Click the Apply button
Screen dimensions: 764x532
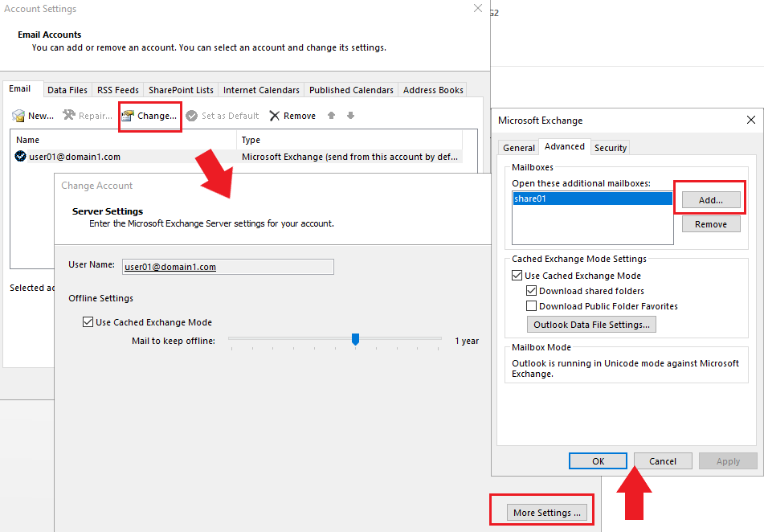pyautogui.click(x=728, y=461)
